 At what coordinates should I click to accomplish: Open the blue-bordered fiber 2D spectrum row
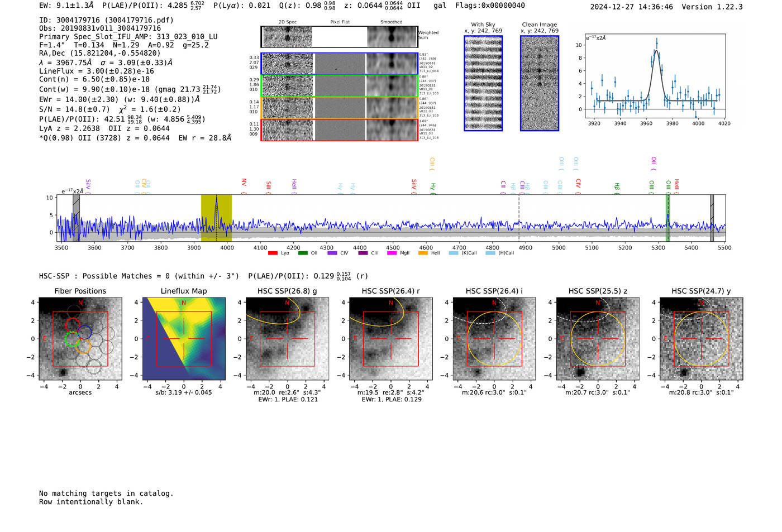[x=339, y=64]
